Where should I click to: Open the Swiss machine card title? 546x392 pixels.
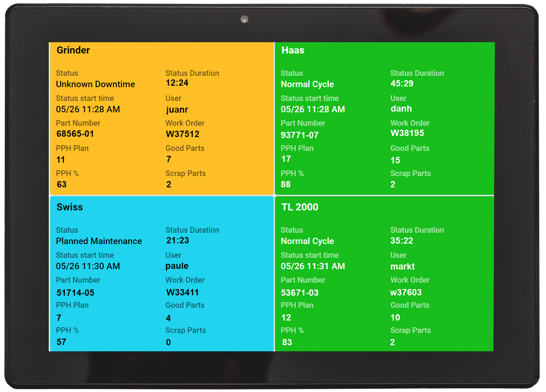pos(69,207)
